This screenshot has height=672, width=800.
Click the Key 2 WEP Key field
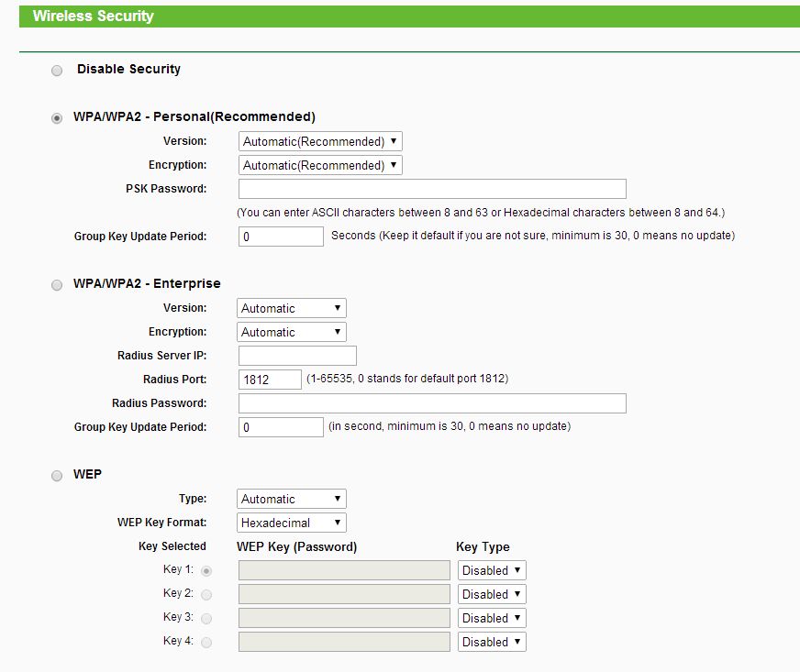point(344,594)
